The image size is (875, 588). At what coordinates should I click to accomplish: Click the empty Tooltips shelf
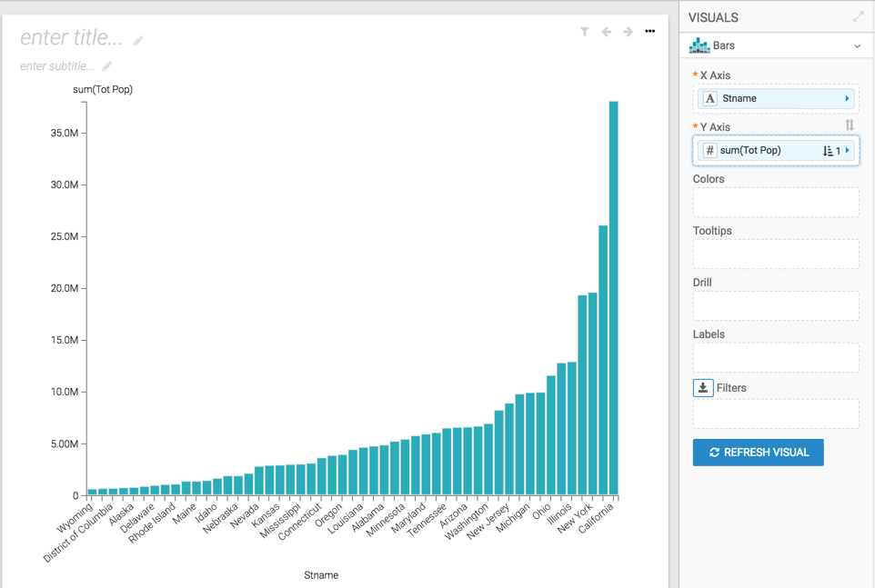point(775,254)
